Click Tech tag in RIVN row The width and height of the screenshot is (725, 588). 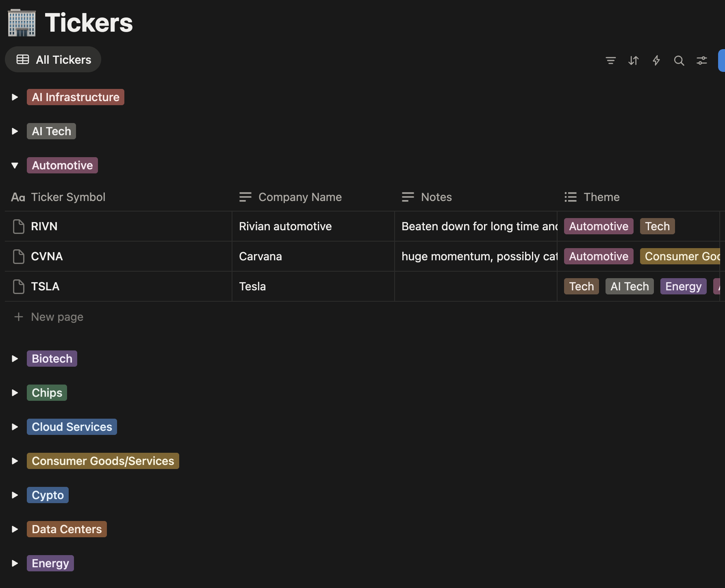(657, 226)
